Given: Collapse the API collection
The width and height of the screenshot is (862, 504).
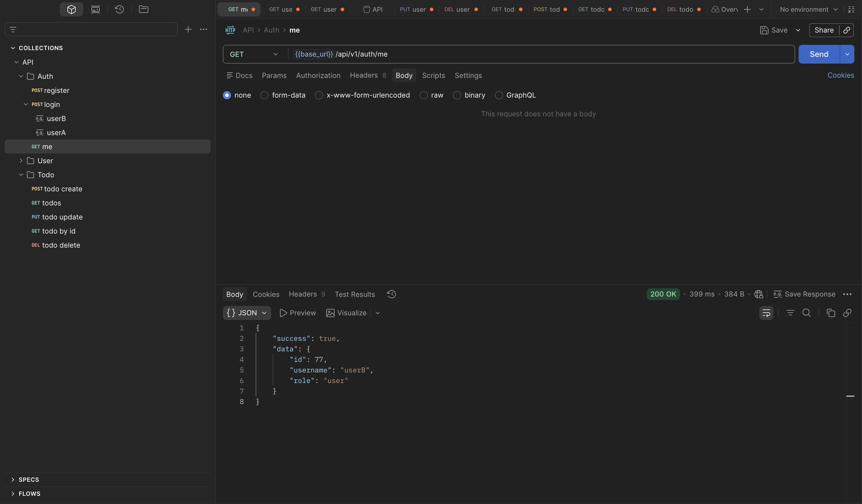Looking at the screenshot, I should pos(16,62).
